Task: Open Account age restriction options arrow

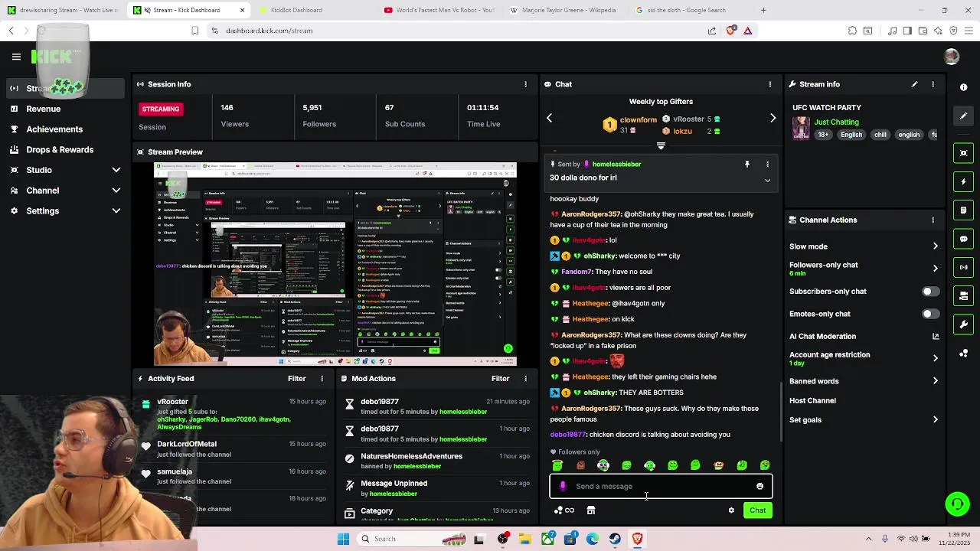Action: click(935, 358)
